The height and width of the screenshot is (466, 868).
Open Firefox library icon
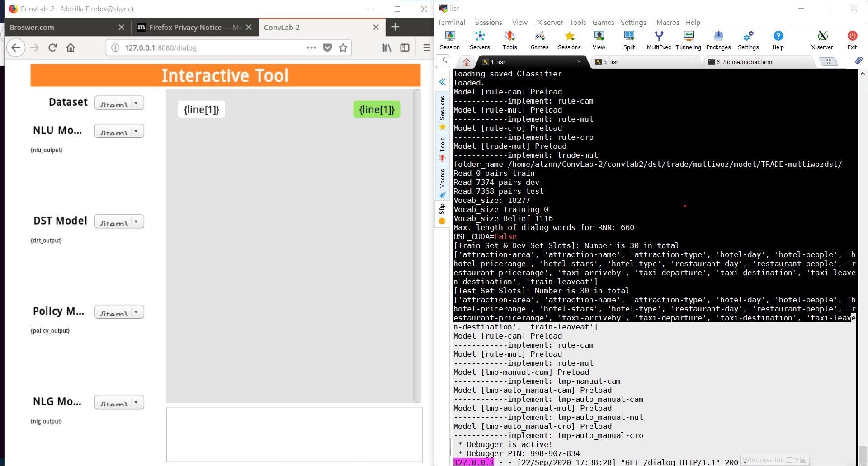click(x=387, y=47)
